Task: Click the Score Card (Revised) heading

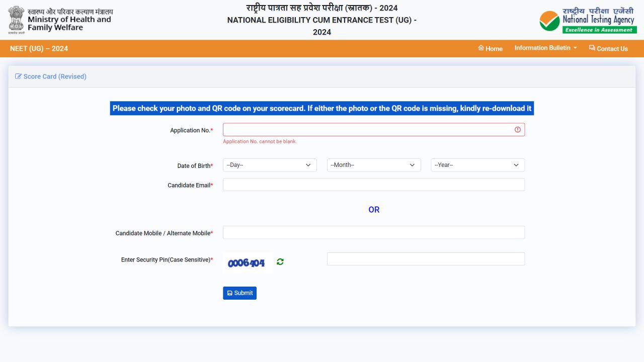Action: pos(55,76)
